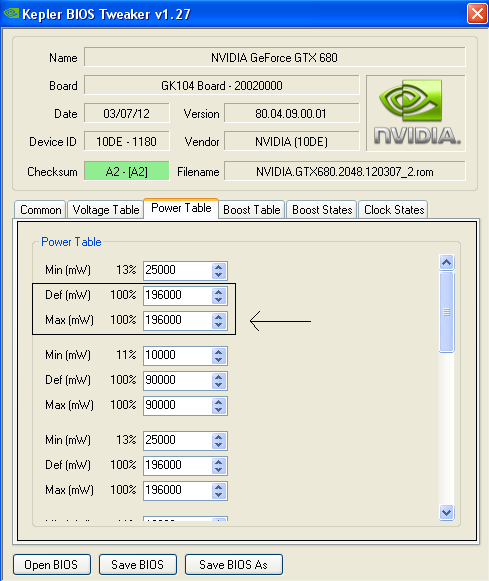
Task: Click the Board field GK104 Board - 20020000
Action: pyautogui.click(x=222, y=86)
